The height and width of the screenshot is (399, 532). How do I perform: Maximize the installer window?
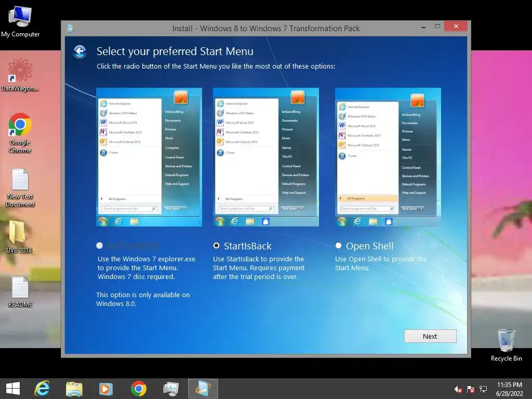[x=437, y=26]
